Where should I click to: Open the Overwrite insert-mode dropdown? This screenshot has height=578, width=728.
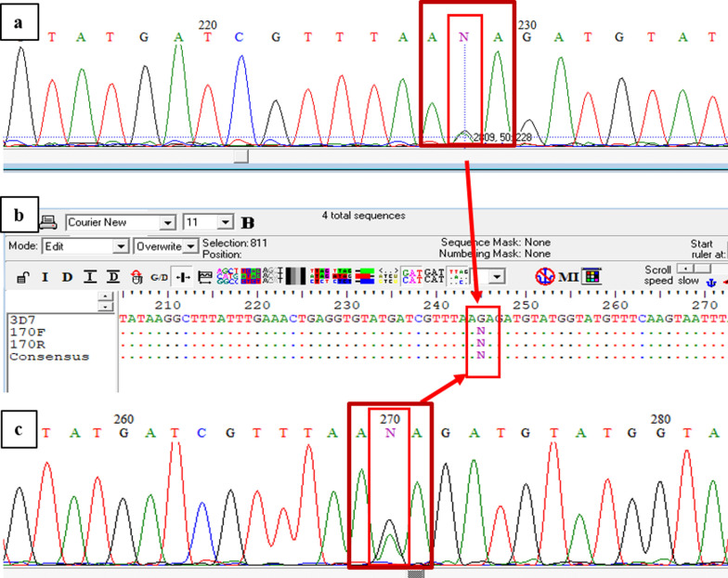(192, 247)
